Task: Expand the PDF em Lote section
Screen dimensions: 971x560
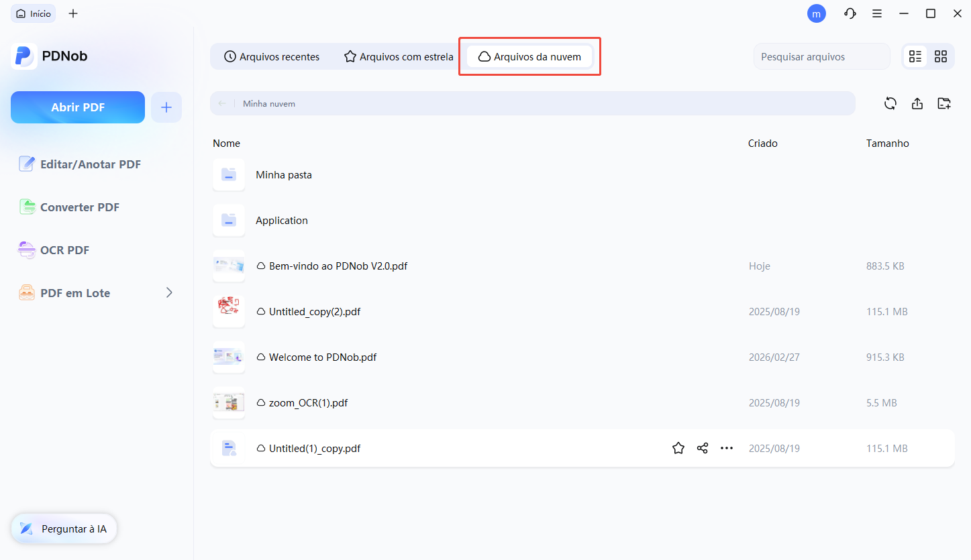Action: point(169,292)
